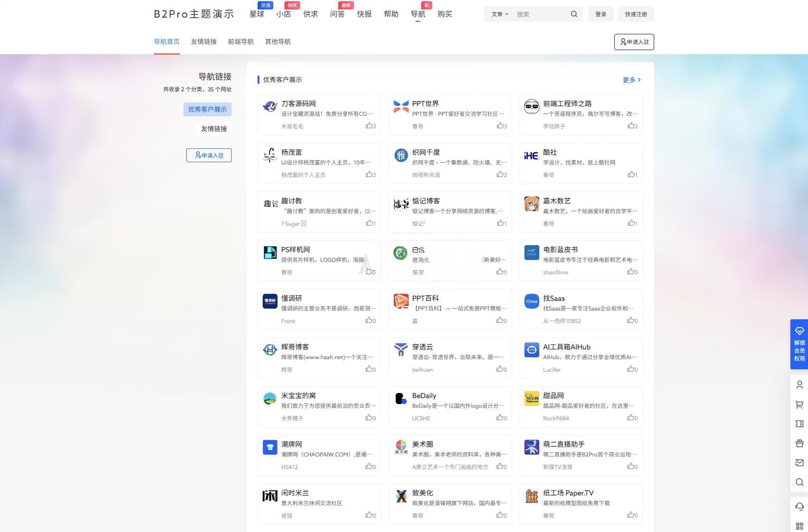The width and height of the screenshot is (808, 532).
Task: Switch to the 前端导航 tab
Action: (241, 42)
